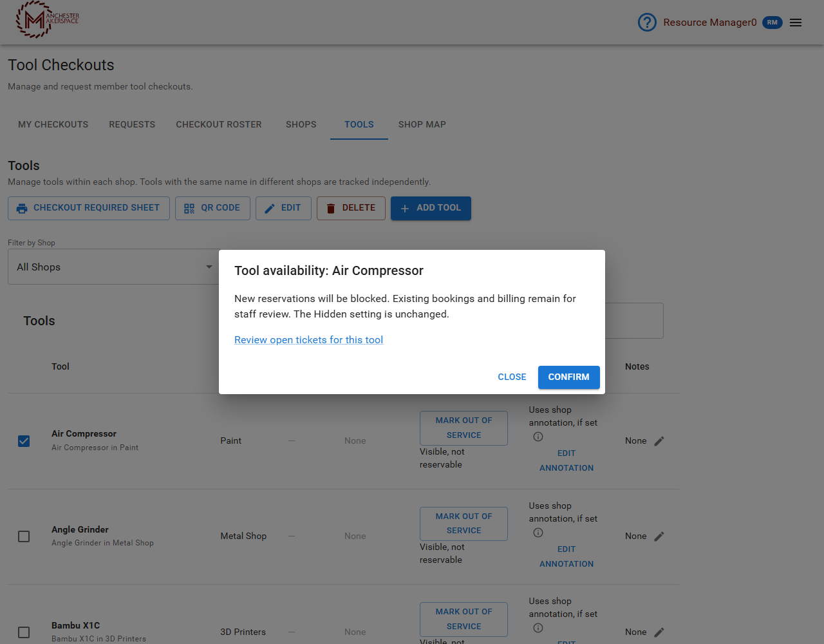Screen dimensions: 824x644
Task: Click the Tool column header
Action: coord(61,366)
